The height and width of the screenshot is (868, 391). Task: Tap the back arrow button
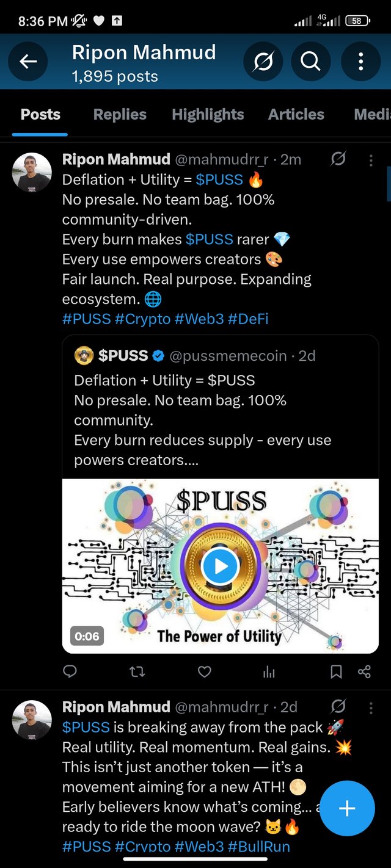28,61
